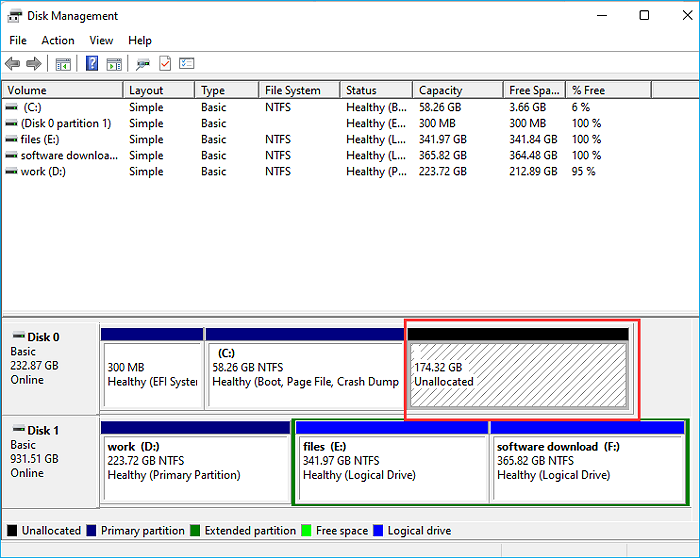Click the red checkmark toolbar icon

tap(165, 64)
